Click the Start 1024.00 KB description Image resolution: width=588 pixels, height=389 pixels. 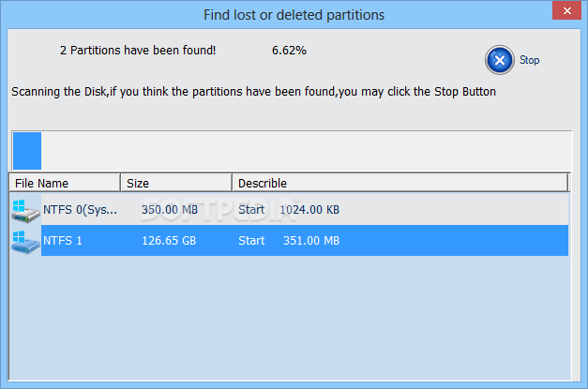[x=289, y=209]
